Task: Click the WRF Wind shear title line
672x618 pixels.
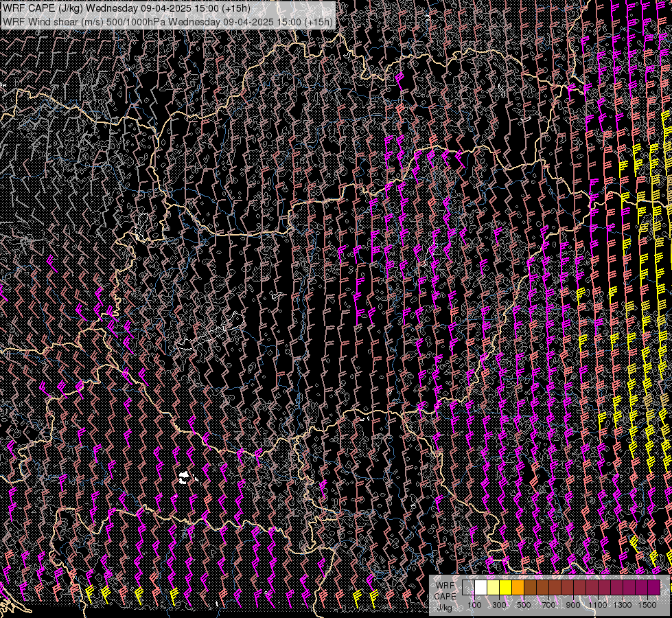Action: click(167, 22)
